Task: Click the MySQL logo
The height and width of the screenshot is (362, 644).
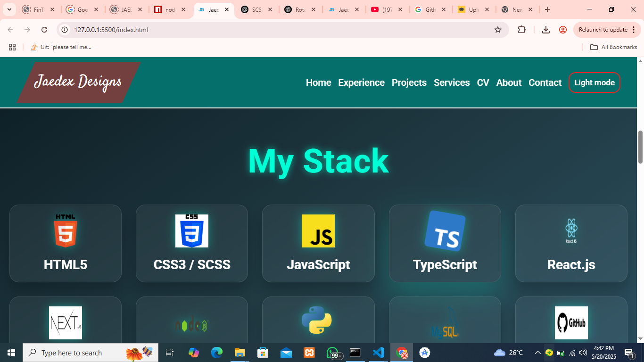Action: coord(445,323)
